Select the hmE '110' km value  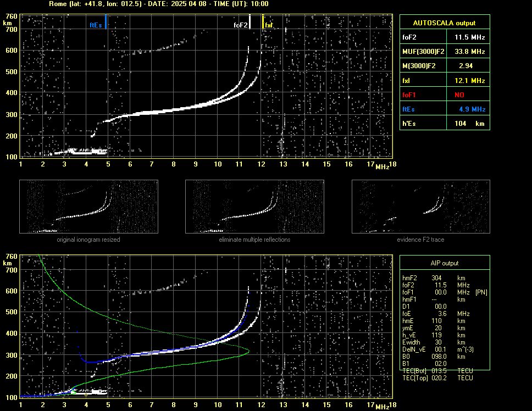pyautogui.click(x=436, y=321)
